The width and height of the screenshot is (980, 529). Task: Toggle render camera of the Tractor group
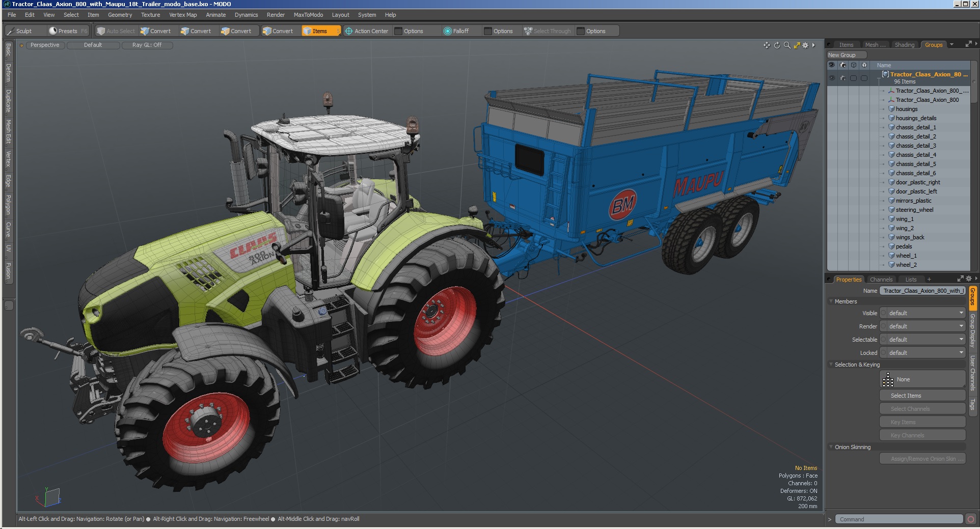tap(843, 78)
